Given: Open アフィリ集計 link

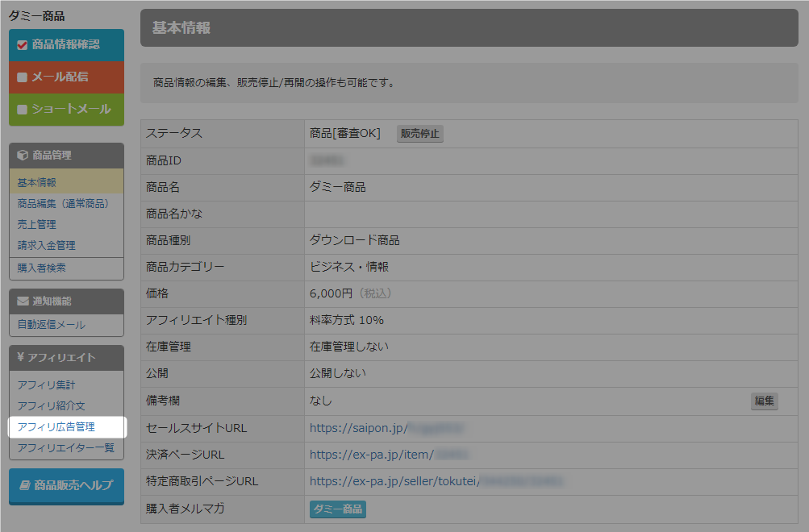Looking at the screenshot, I should click(47, 385).
